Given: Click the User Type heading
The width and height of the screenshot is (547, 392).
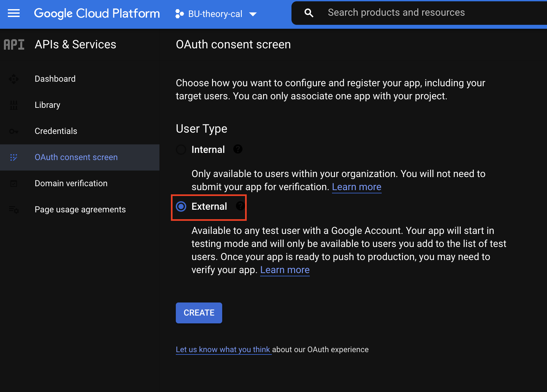Looking at the screenshot, I should point(202,129).
